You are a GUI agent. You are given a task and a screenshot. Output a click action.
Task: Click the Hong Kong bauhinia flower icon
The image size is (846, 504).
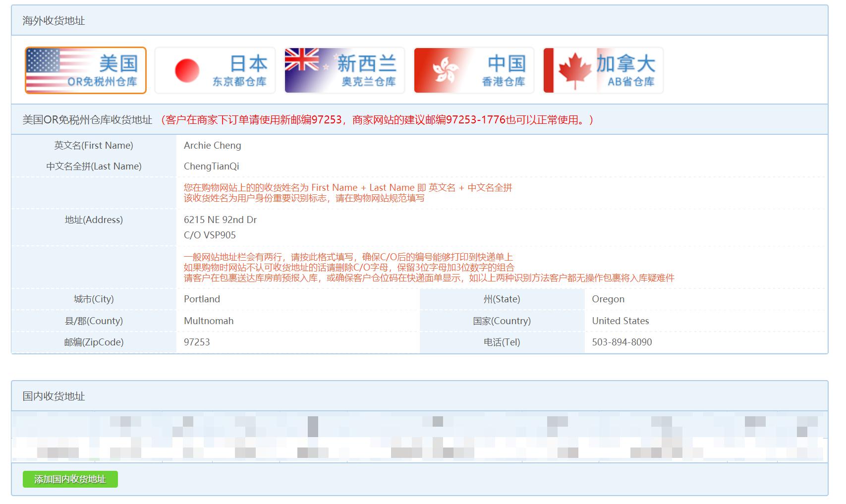[x=445, y=70]
